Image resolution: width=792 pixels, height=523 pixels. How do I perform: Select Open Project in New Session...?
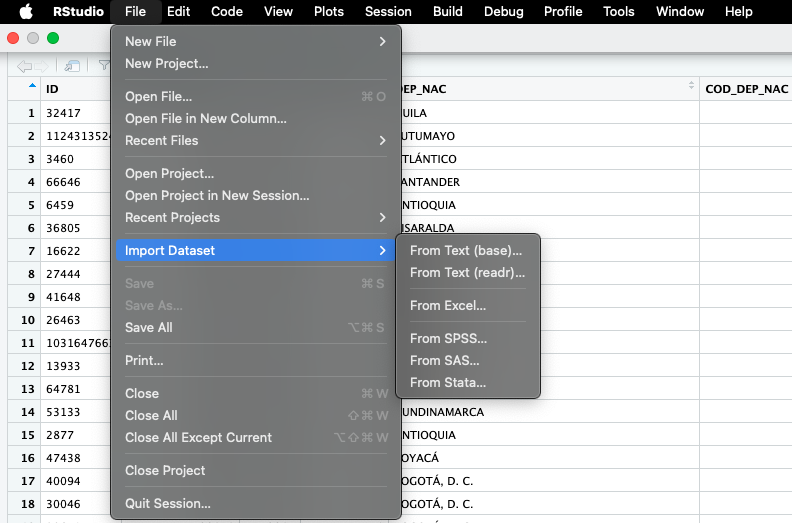[255, 196]
